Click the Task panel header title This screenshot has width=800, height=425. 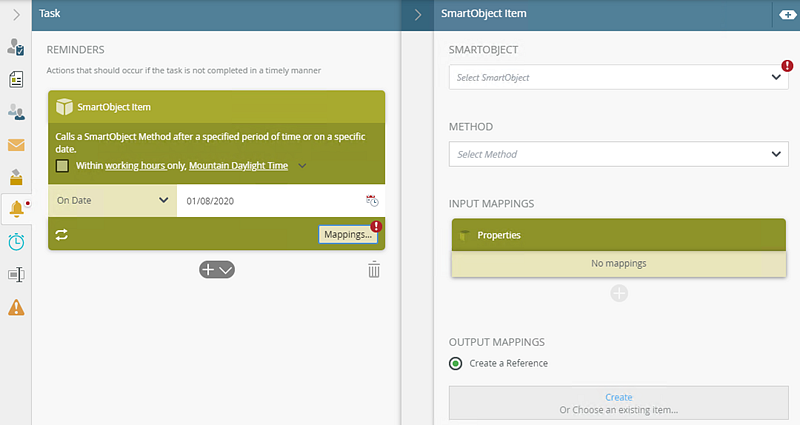click(49, 13)
